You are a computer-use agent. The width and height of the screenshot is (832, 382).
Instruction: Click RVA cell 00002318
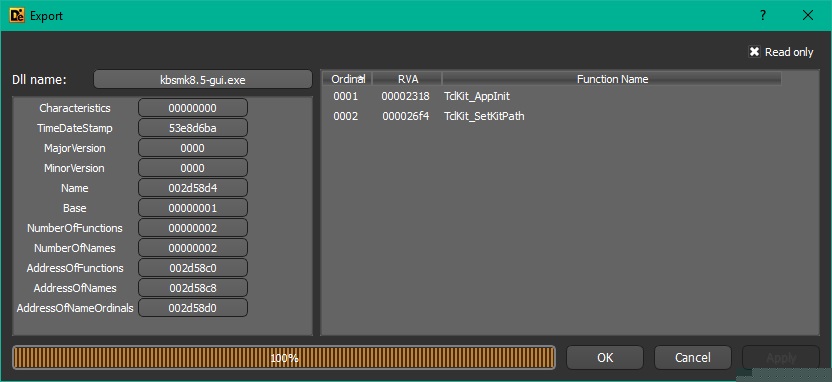(405, 97)
